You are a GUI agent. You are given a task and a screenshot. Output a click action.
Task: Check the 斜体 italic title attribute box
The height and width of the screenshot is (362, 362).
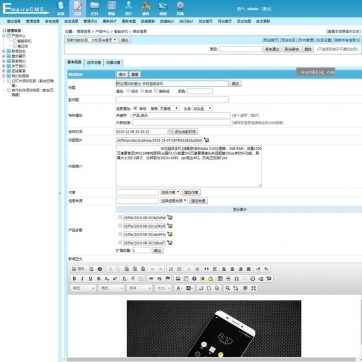click(x=142, y=91)
